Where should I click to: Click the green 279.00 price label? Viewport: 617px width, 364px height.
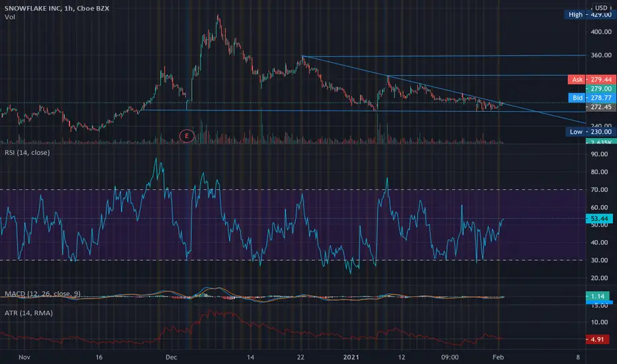coord(601,89)
